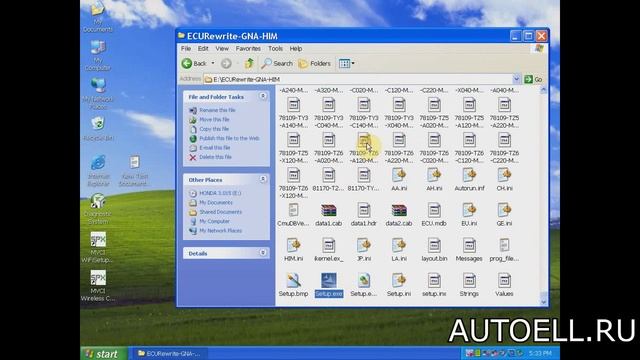The height and width of the screenshot is (360, 640).
Task: Open the Help menu
Action: pyautogui.click(x=296, y=49)
